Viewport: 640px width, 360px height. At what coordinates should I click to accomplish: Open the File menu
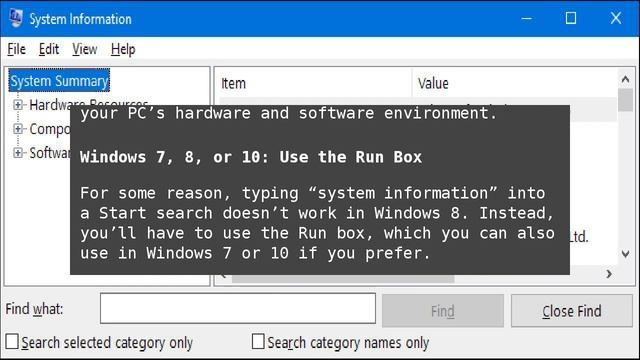[x=16, y=49]
